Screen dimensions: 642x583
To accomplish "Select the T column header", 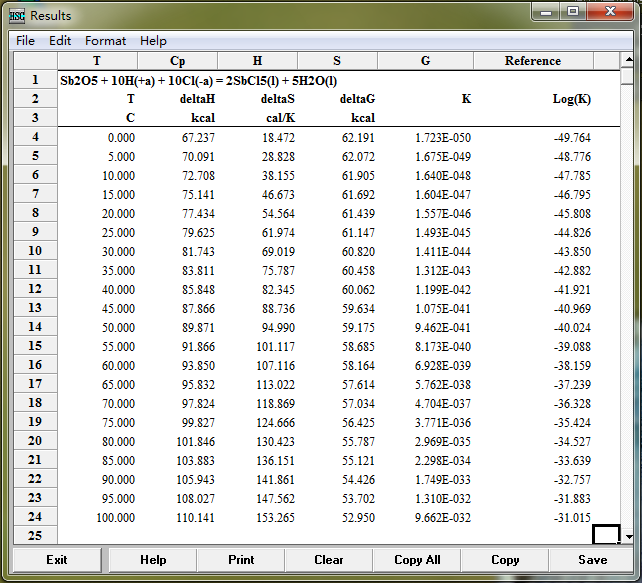I will (x=97, y=61).
